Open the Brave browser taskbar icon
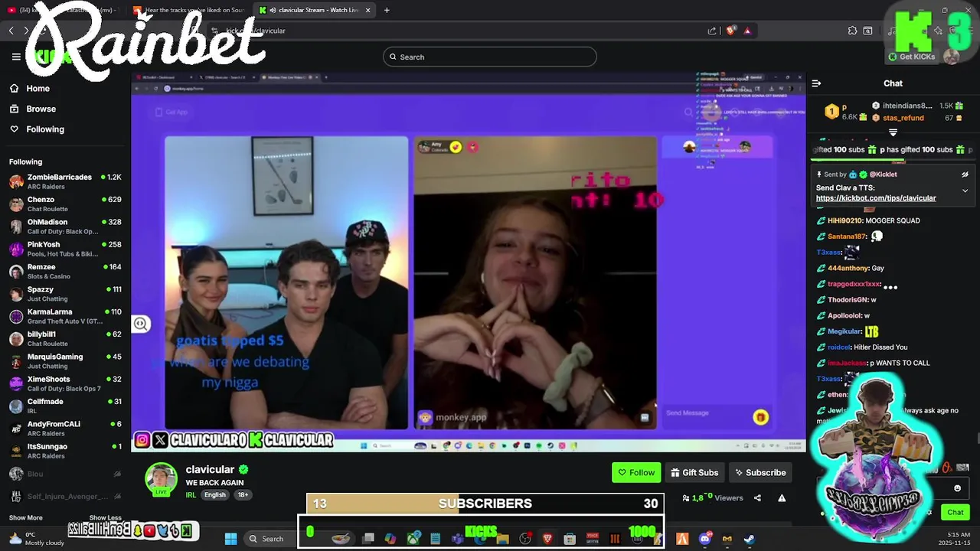This screenshot has width=980, height=551. (x=547, y=539)
